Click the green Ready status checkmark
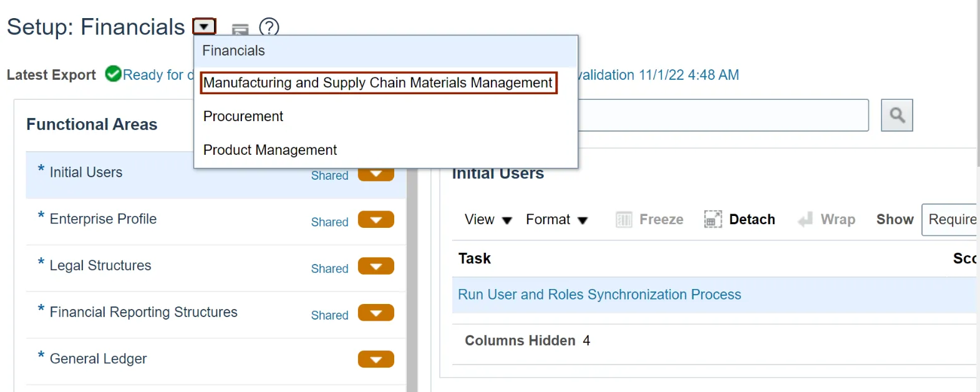This screenshot has height=392, width=980. tap(114, 74)
